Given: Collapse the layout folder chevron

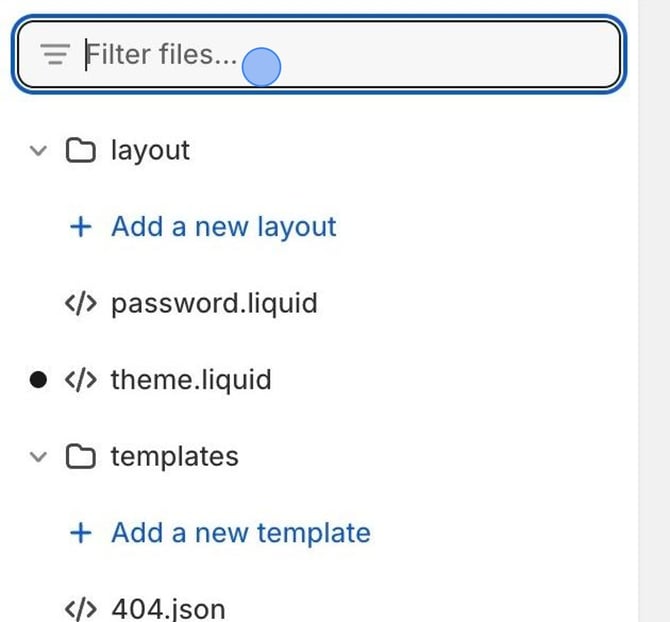Looking at the screenshot, I should 39,151.
